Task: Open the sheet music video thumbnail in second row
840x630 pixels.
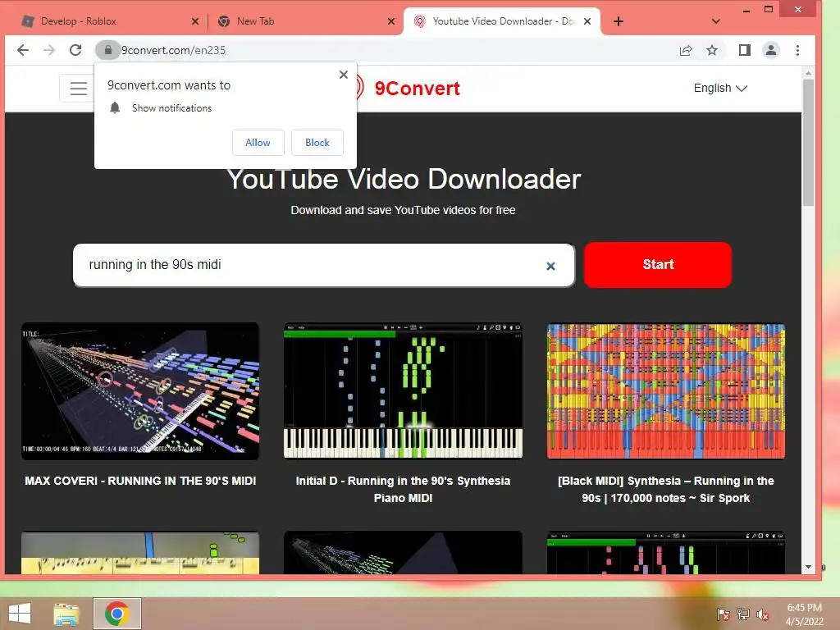Action: click(140, 553)
